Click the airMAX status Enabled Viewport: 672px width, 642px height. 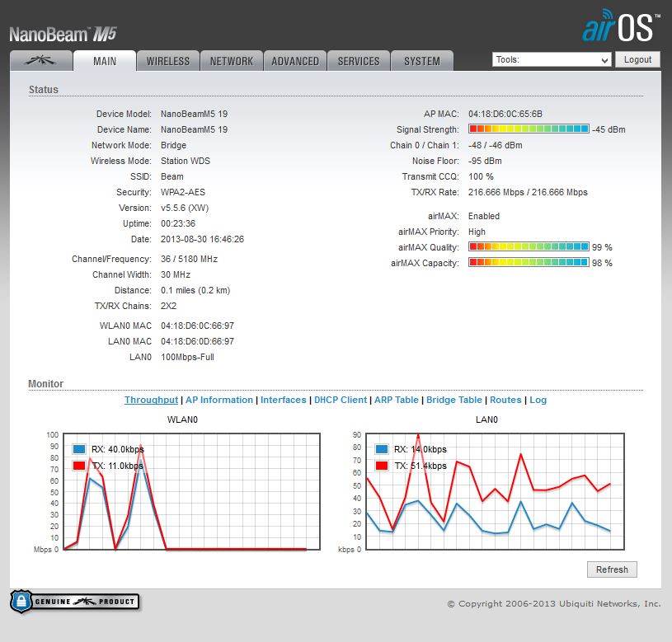pos(484,216)
